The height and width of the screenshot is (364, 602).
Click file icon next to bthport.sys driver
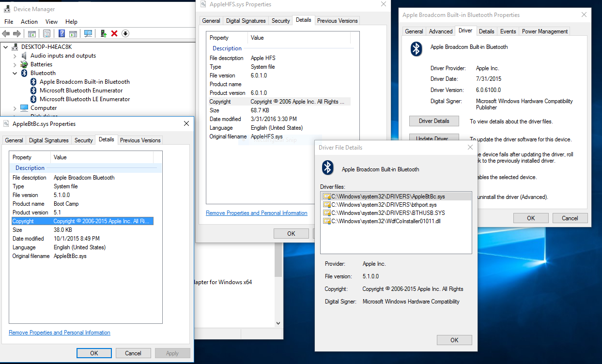coord(327,205)
